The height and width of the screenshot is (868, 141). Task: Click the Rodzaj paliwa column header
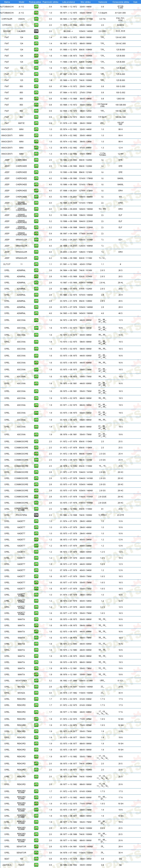pyautogui.click(x=35, y=2)
